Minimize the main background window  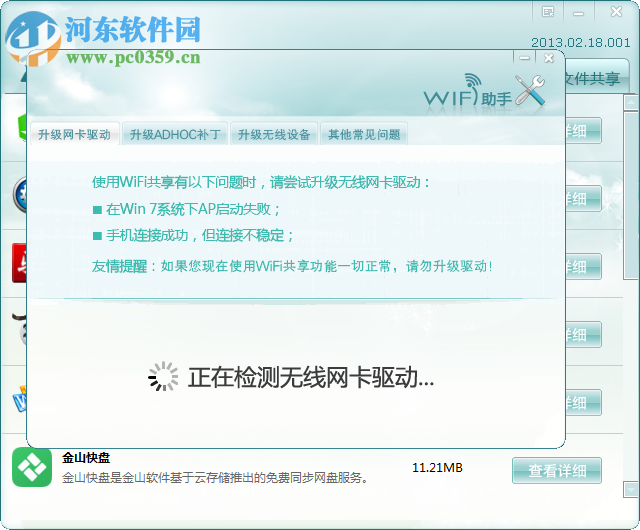click(578, 13)
